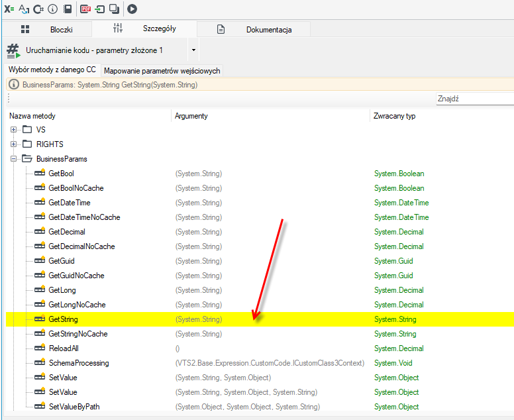Click '(System.String, System.Object)' SetValue arguments

point(223,378)
